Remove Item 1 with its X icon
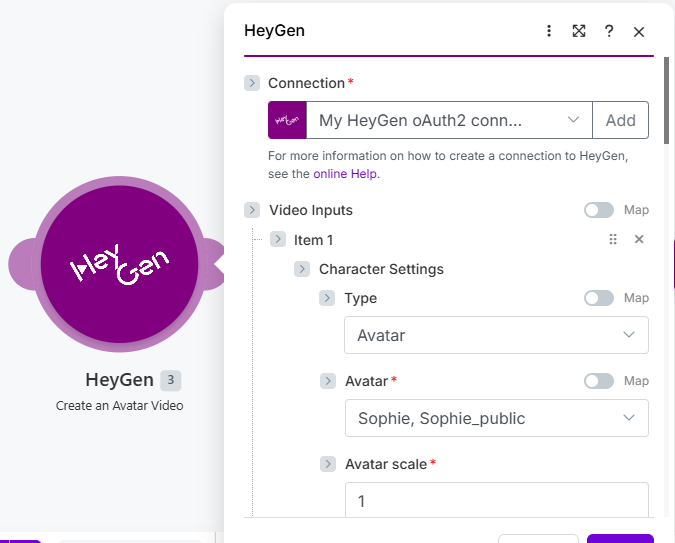 coord(639,239)
